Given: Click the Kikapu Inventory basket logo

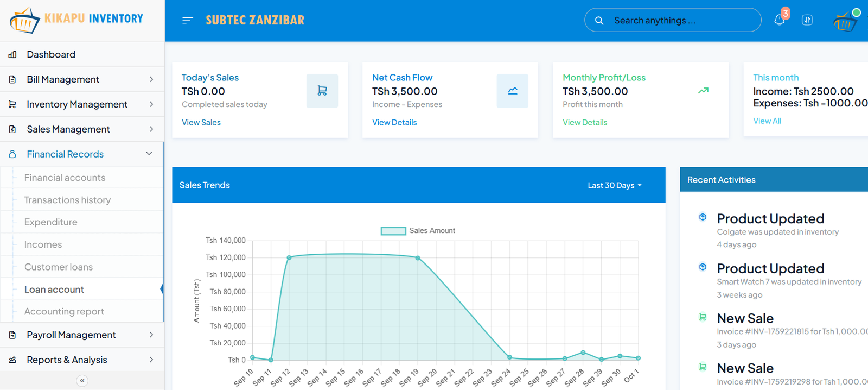Looking at the screenshot, I should 25,21.
